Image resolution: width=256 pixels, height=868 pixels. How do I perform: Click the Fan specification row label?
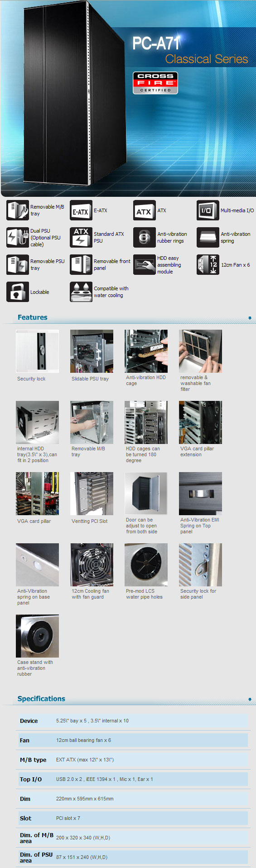coord(24,741)
